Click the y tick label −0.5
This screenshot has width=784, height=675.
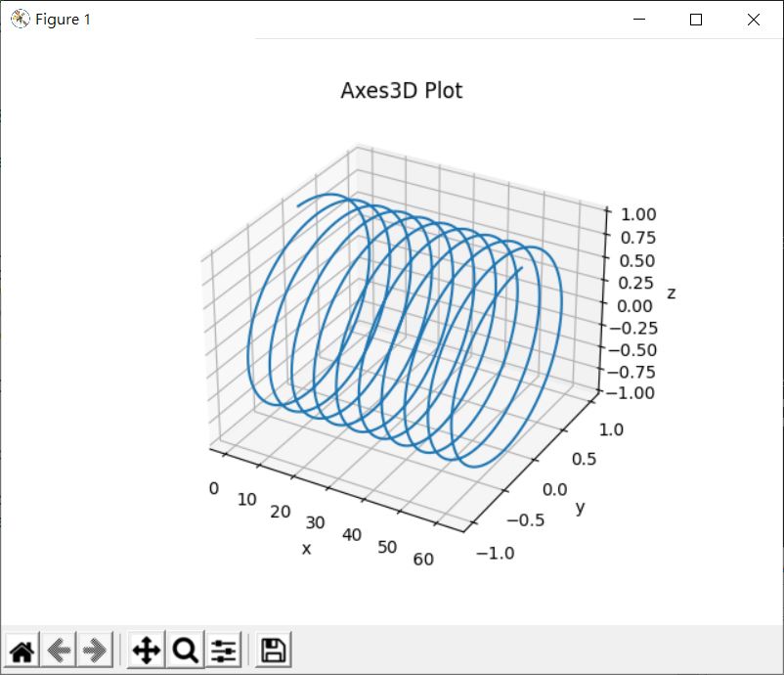(526, 520)
